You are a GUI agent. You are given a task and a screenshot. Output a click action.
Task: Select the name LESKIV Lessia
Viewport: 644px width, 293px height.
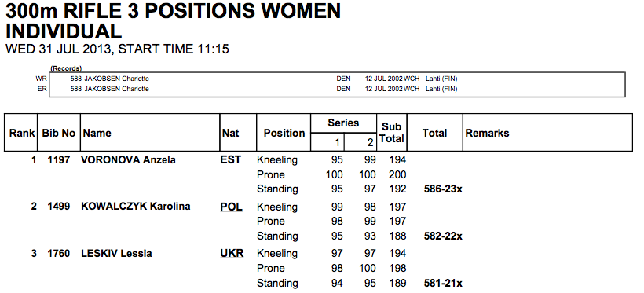click(117, 254)
